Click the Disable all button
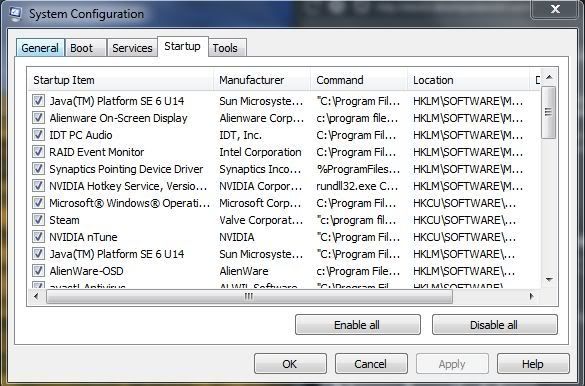The height and width of the screenshot is (386, 585). 494,325
